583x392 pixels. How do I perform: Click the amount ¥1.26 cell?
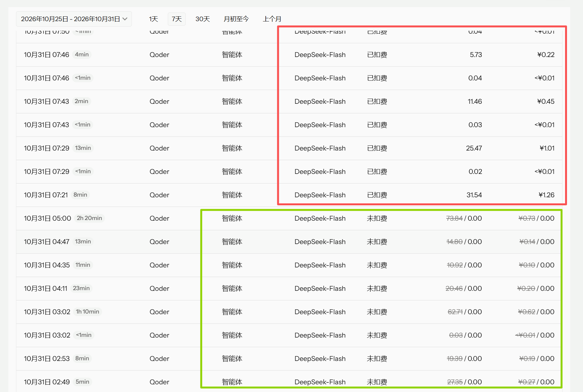coord(547,195)
